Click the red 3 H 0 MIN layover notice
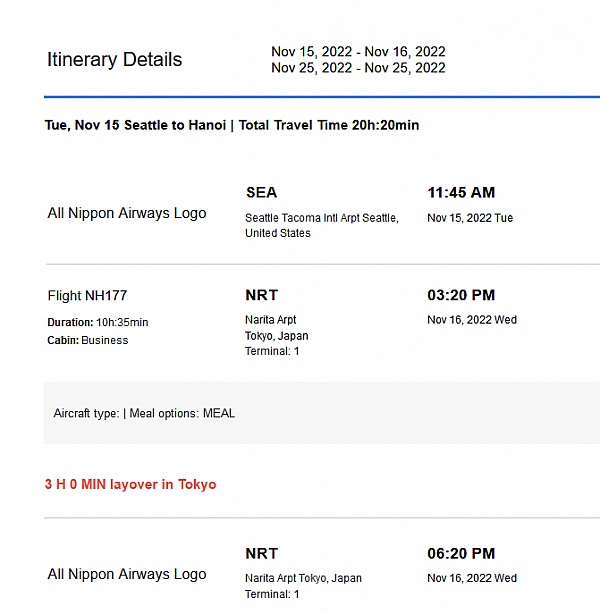The width and height of the screenshot is (600, 614). point(130,484)
